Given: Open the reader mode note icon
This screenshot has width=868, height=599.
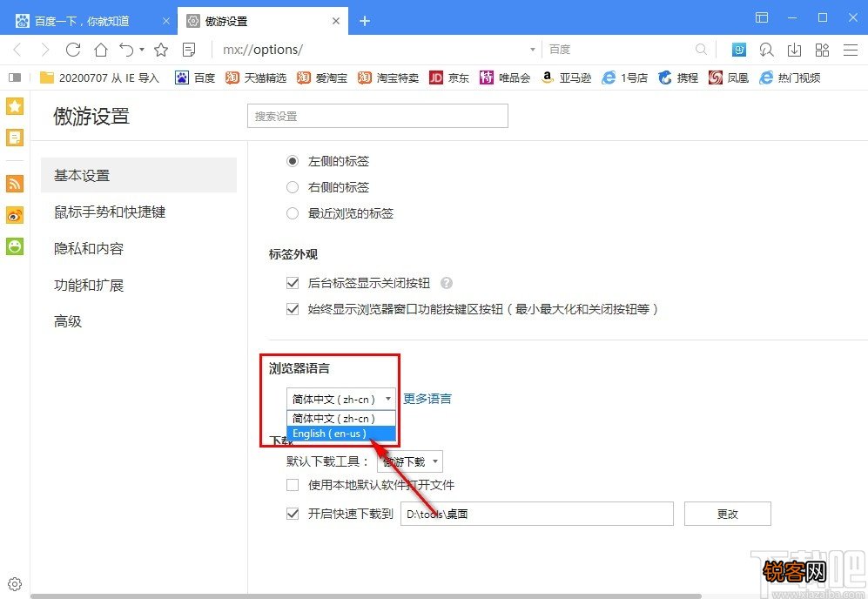Looking at the screenshot, I should [x=189, y=50].
